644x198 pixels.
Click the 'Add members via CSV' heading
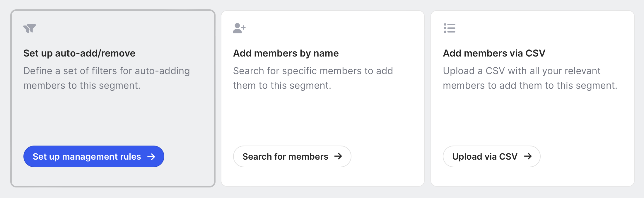point(494,53)
